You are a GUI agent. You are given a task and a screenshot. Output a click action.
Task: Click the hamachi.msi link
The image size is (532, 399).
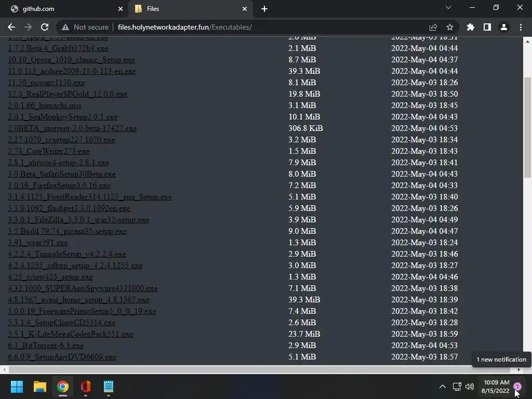click(x=45, y=105)
